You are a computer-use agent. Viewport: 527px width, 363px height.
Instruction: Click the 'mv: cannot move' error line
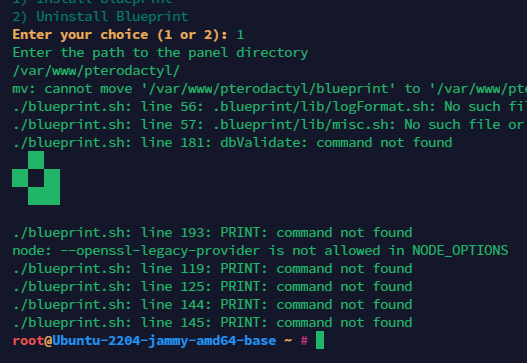(x=270, y=89)
